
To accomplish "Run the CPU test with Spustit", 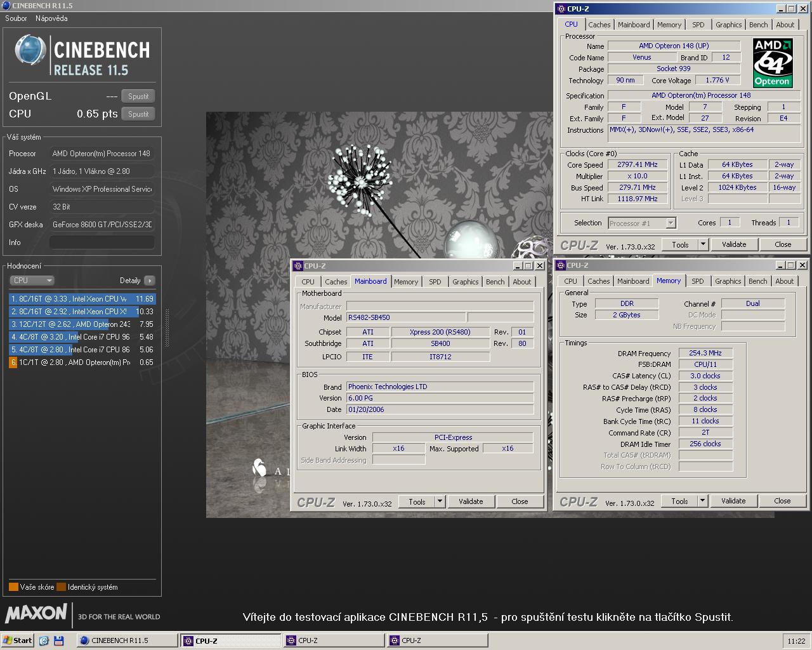I will (x=138, y=114).
